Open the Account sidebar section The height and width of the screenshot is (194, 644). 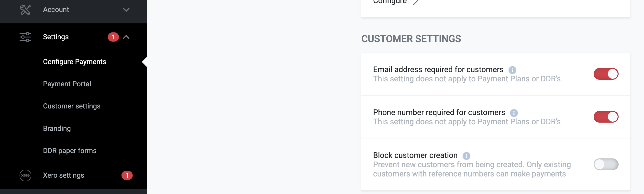coord(56,10)
